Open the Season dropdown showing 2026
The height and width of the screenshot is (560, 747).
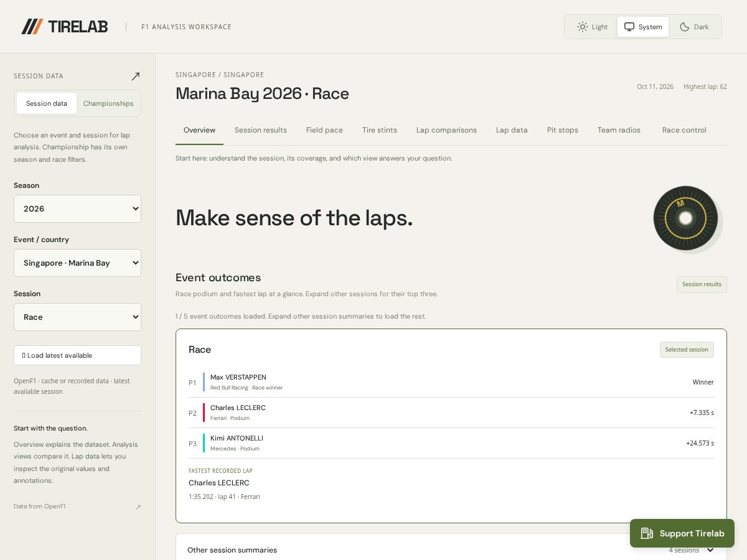77,208
